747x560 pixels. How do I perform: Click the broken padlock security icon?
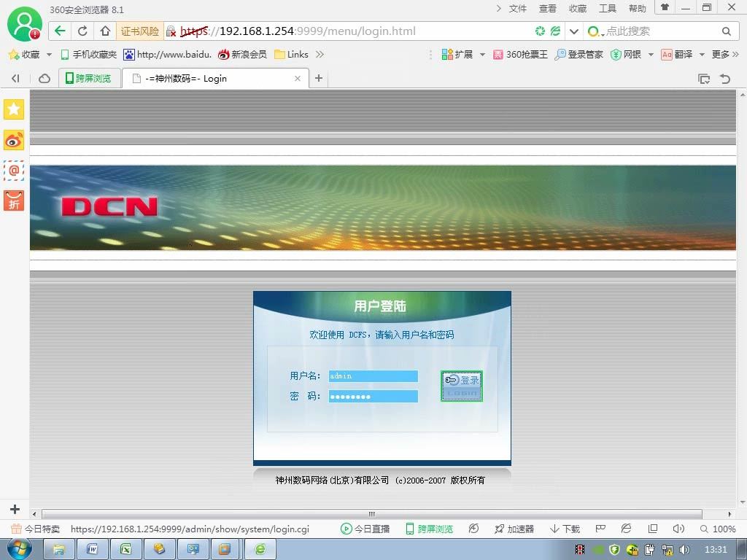coord(171,32)
